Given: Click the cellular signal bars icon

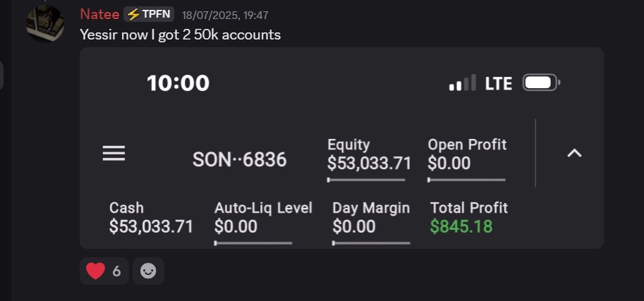Looking at the screenshot, I should point(463,83).
